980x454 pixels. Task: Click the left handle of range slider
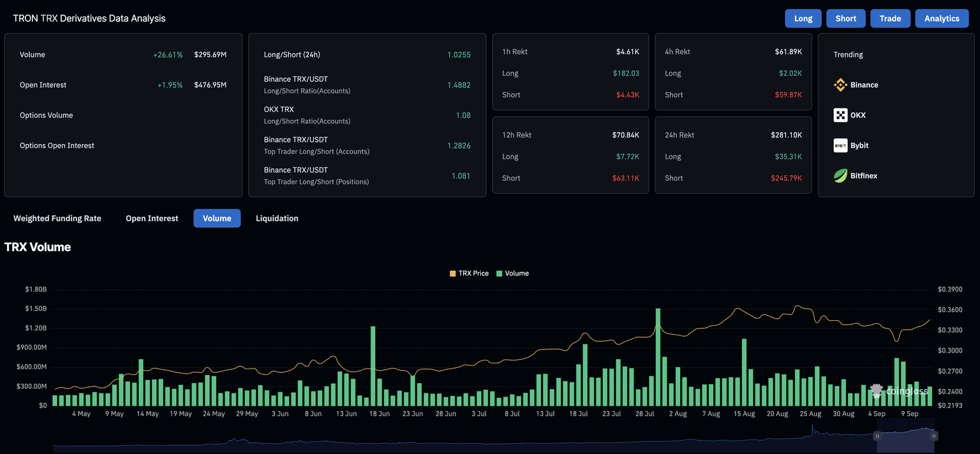[877, 436]
